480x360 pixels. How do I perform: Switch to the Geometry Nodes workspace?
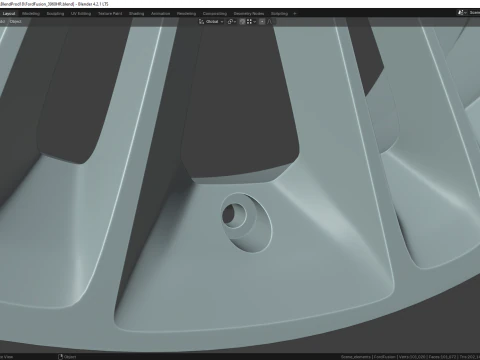[x=249, y=14]
